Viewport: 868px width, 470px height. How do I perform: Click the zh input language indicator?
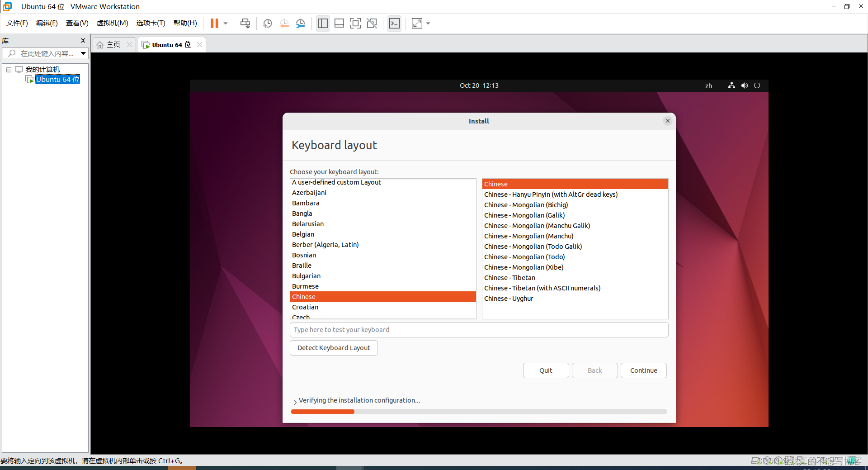[x=708, y=86]
